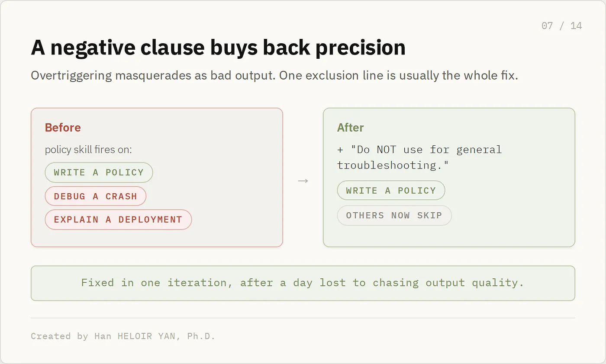The width and height of the screenshot is (606, 364).
Task: Click the plus sign before the Do NOT quote
Action: pos(340,150)
